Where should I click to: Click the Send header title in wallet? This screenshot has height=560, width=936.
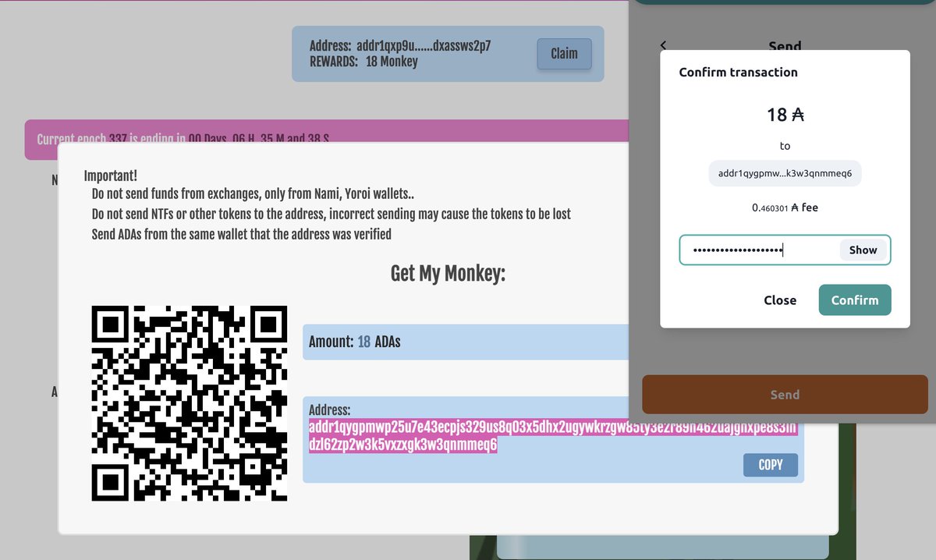point(785,46)
